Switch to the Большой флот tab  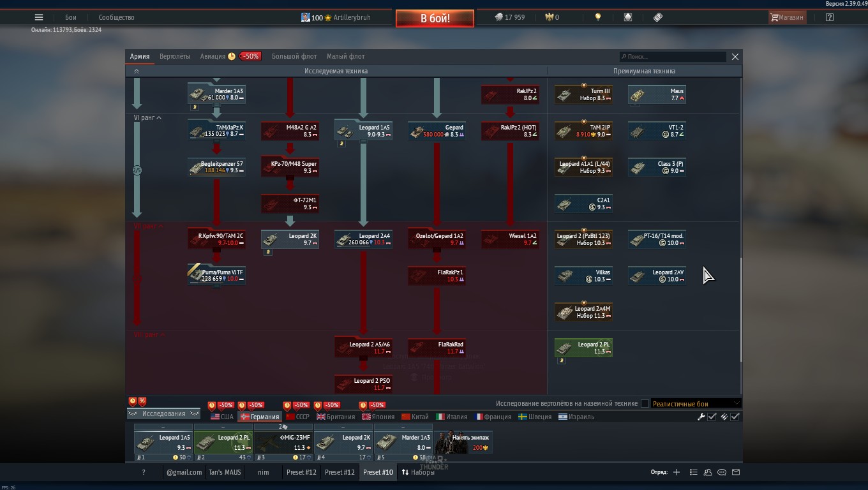click(x=294, y=56)
